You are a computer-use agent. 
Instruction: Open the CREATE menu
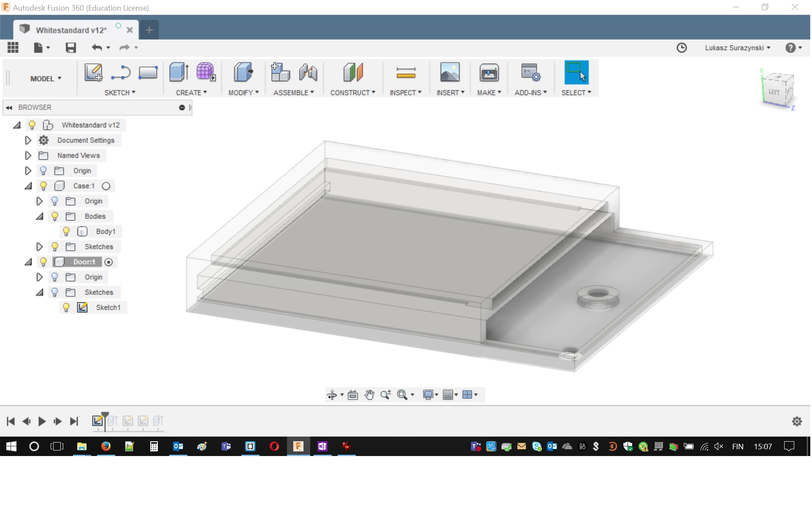pos(191,93)
